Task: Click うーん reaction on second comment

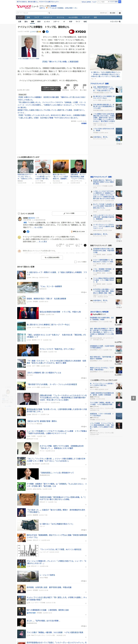Action: (x=77, y=245)
